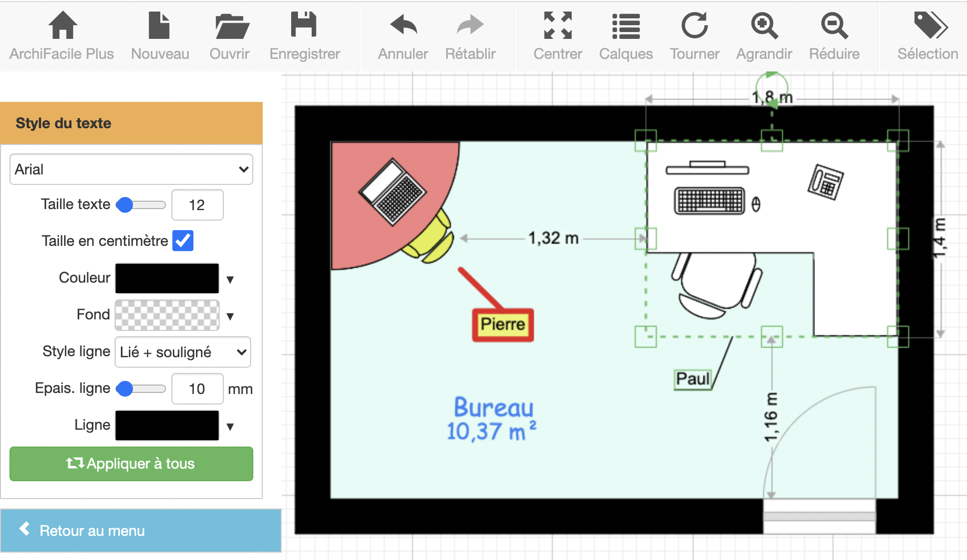This screenshot has width=967, height=560.
Task: Undo last action with Annuler
Action: pos(403,26)
